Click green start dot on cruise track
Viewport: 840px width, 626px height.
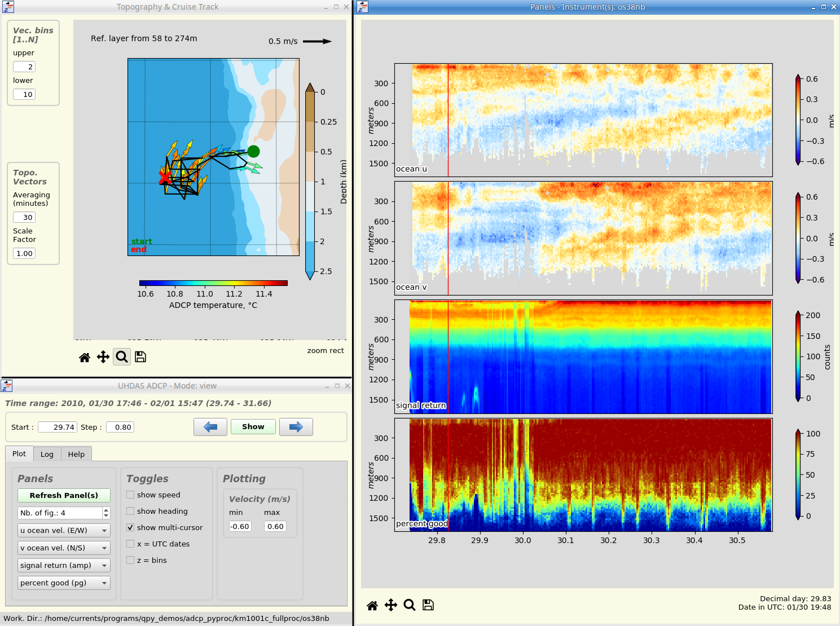click(x=254, y=151)
